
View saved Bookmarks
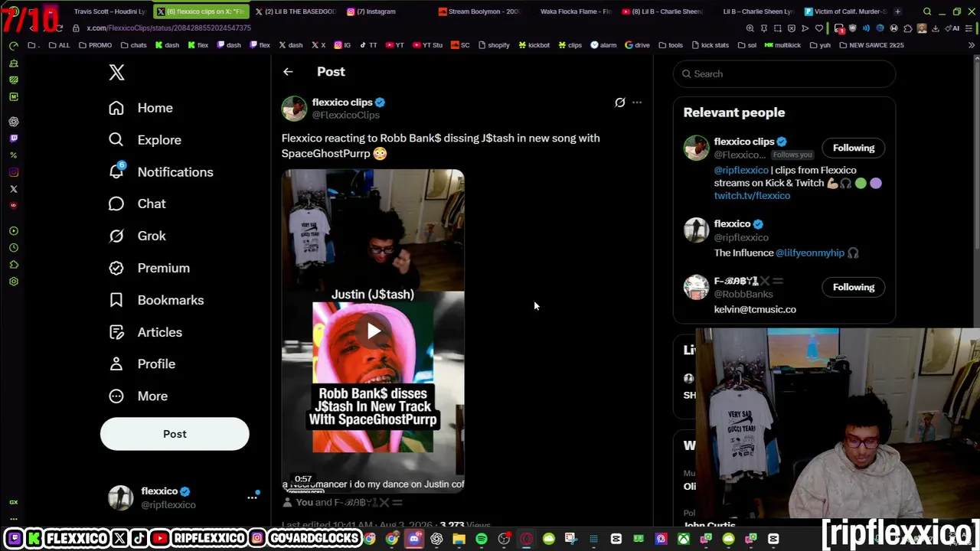[156, 300]
